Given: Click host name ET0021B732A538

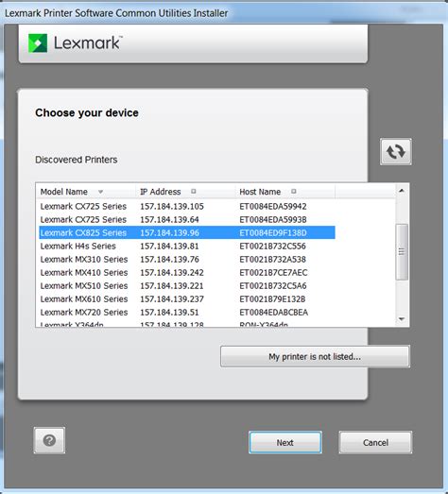Looking at the screenshot, I should tap(273, 260).
